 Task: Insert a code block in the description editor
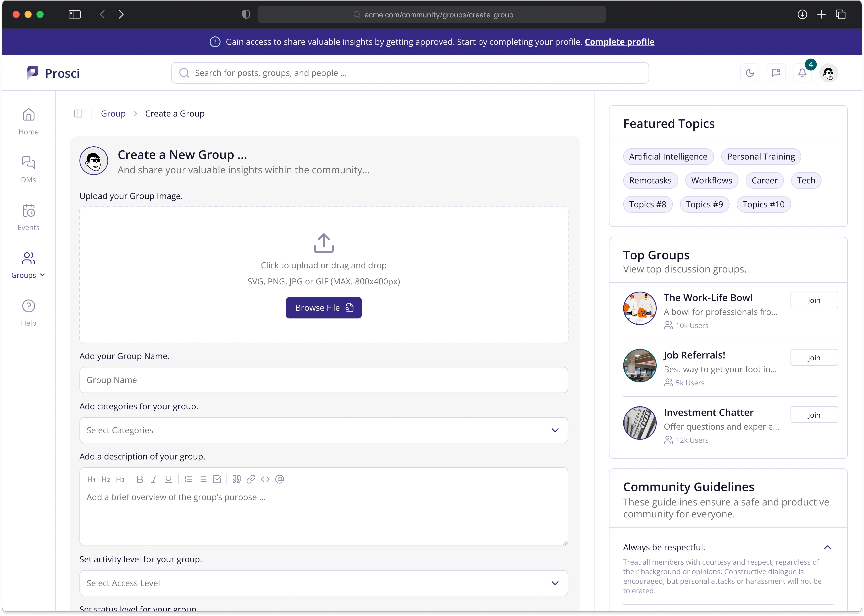[x=265, y=479]
